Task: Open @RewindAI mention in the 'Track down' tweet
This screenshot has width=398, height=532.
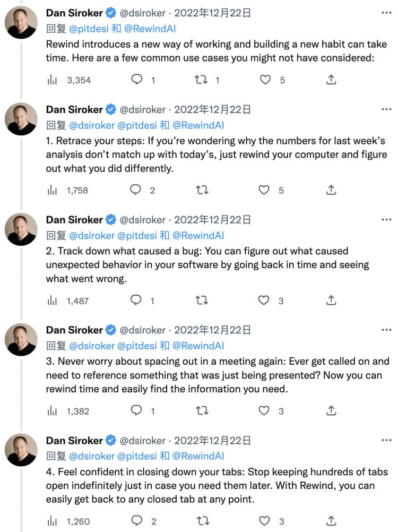Action: pos(198,235)
